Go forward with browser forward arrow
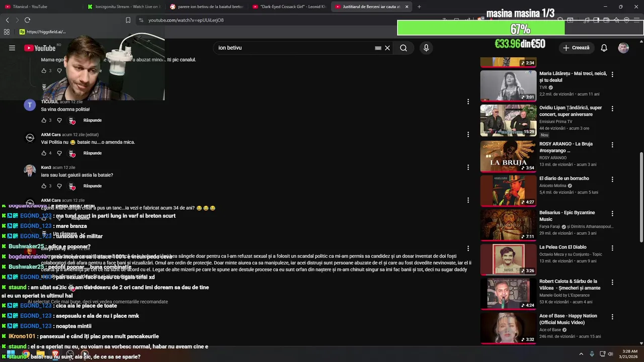Viewport: 644px width, 362px height. (x=17, y=20)
